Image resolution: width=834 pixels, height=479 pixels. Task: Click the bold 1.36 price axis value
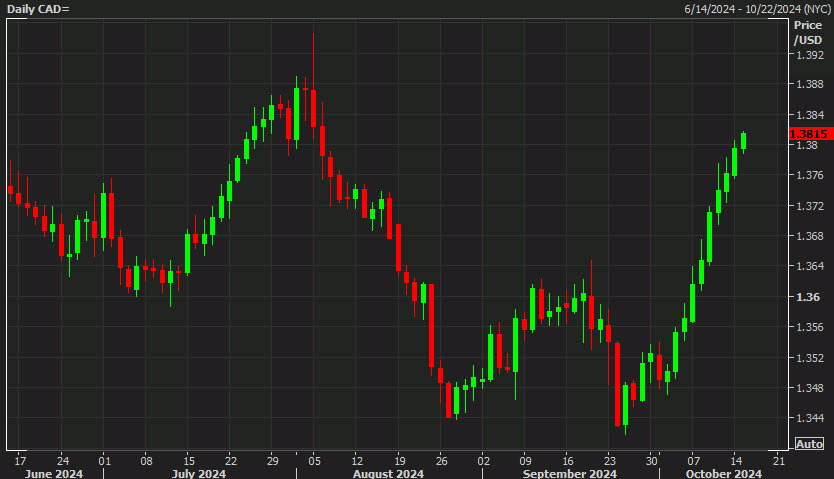[x=807, y=297]
